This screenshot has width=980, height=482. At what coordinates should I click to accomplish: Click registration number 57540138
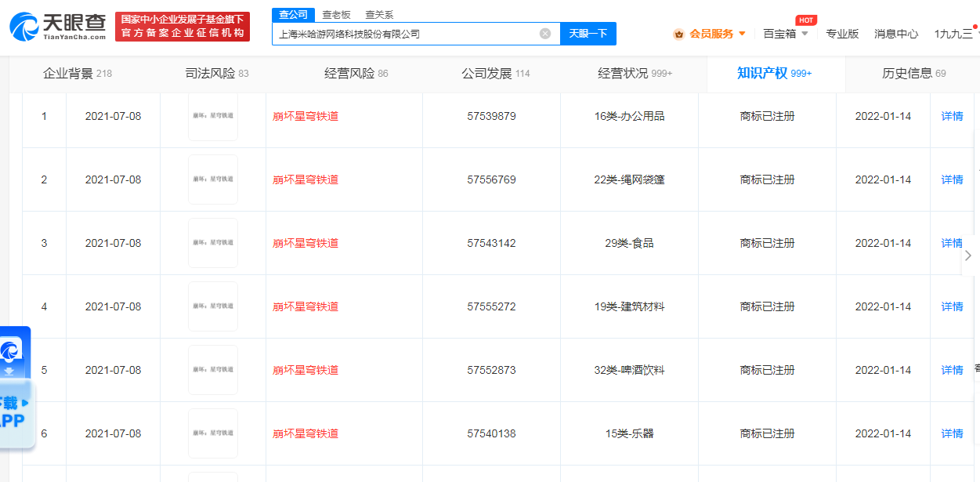(492, 433)
